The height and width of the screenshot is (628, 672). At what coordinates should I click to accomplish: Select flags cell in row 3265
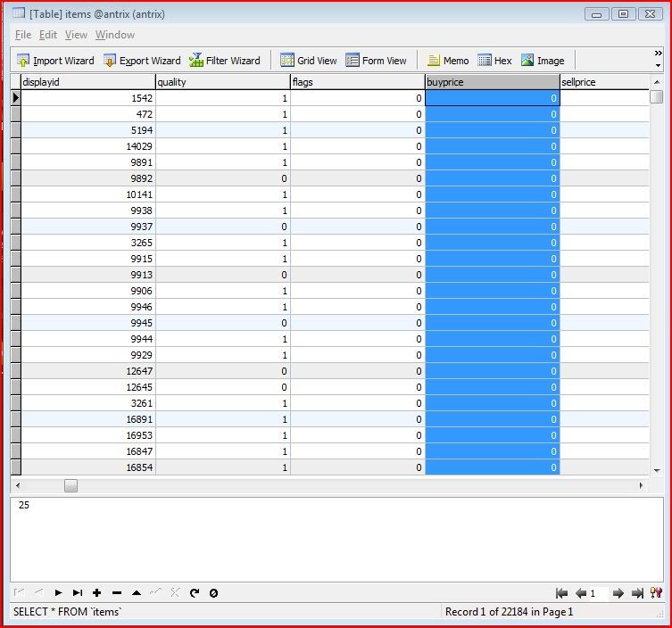coord(358,243)
